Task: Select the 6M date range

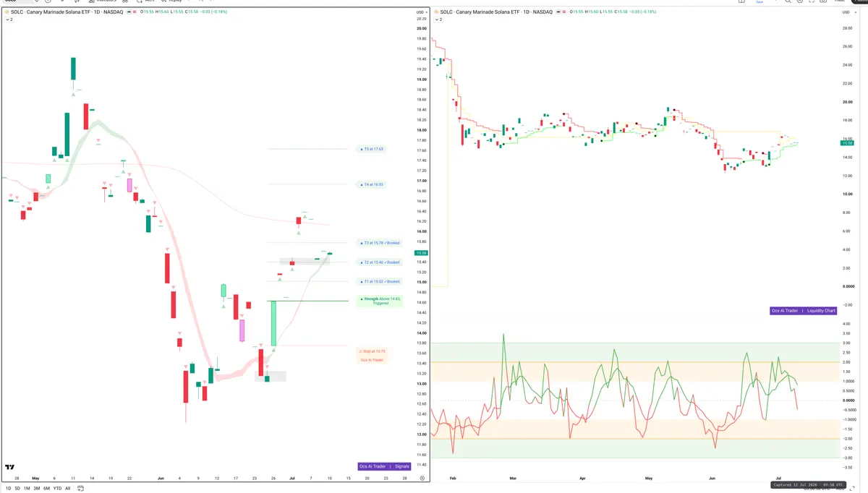Action: pyautogui.click(x=46, y=489)
